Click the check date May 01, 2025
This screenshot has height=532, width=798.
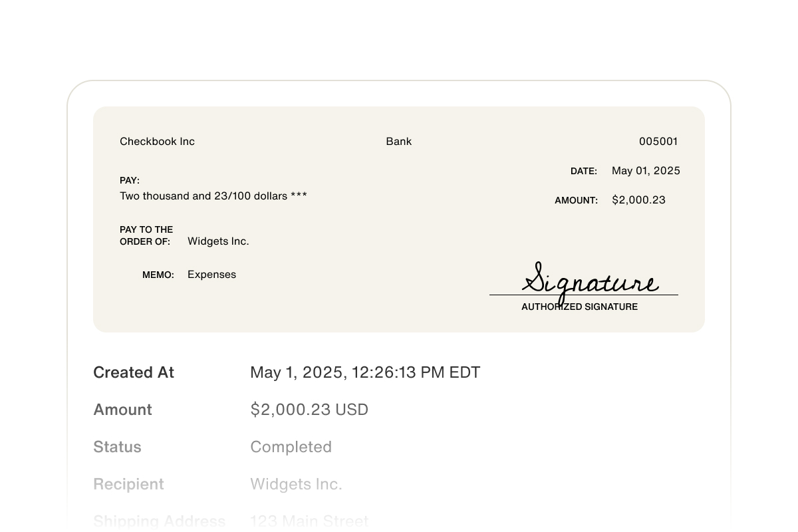pyautogui.click(x=646, y=171)
